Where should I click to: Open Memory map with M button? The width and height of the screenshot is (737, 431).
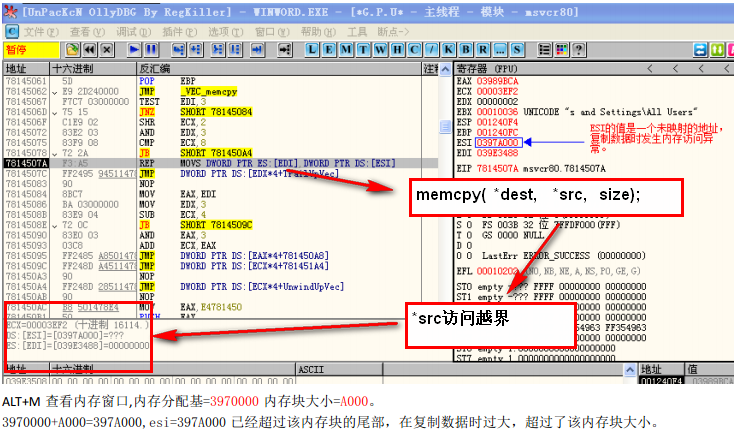click(346, 50)
